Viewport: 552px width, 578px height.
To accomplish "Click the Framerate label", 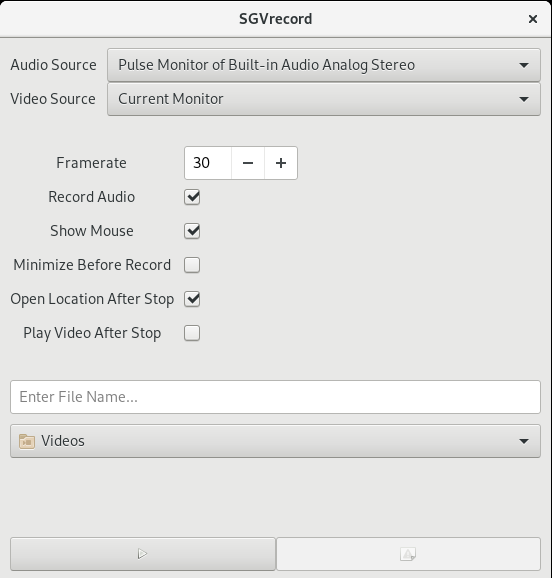I will pos(91,163).
